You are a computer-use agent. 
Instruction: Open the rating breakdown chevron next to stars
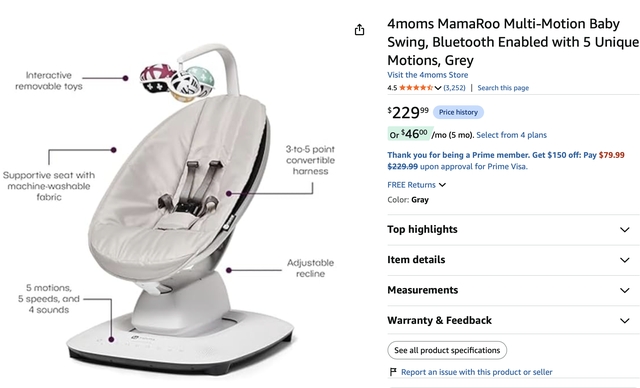pyautogui.click(x=438, y=88)
